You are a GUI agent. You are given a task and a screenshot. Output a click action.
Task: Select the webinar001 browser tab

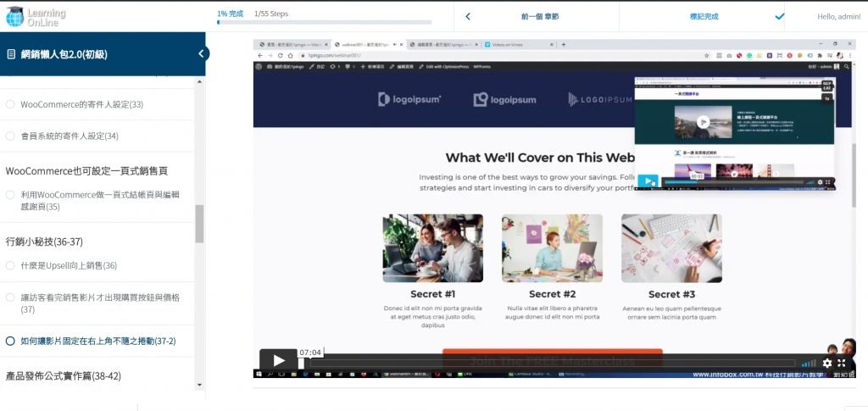(368, 44)
